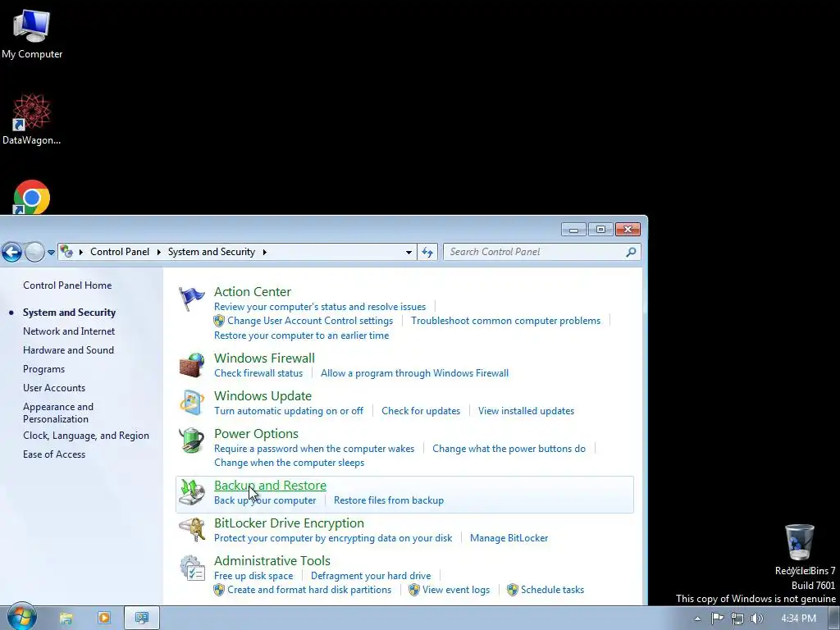Select User Accounts category
Image resolution: width=840 pixels, height=630 pixels.
pyautogui.click(x=54, y=388)
